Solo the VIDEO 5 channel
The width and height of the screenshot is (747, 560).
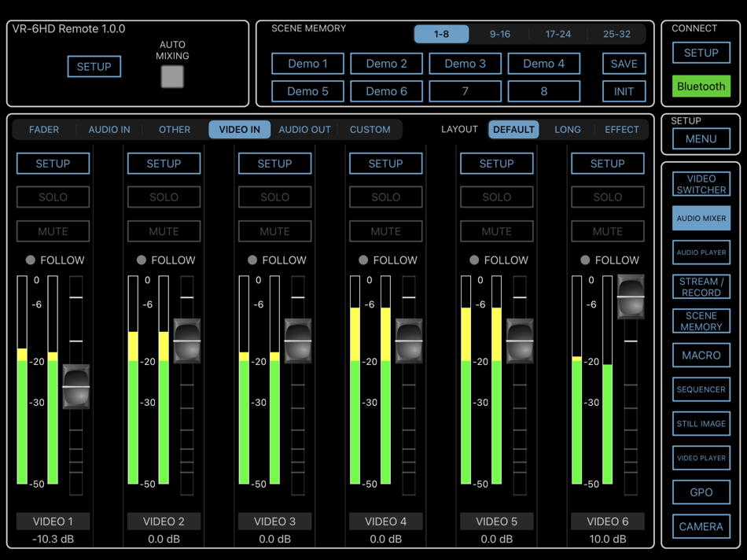coord(497,197)
